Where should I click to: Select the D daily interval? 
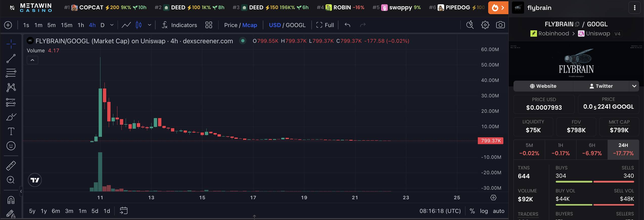click(102, 25)
